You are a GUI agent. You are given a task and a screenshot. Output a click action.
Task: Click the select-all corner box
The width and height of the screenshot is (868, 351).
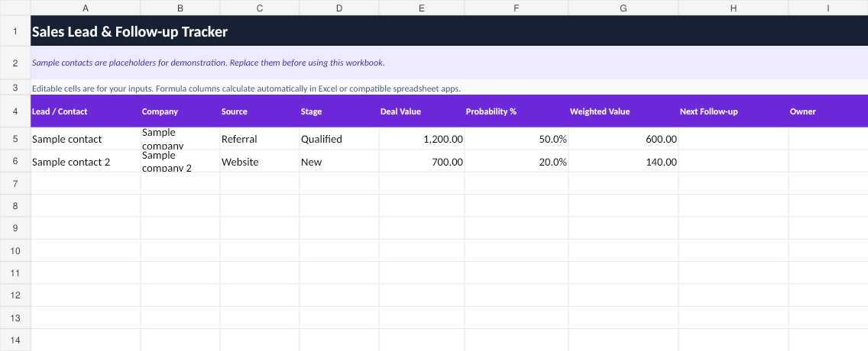tap(15, 8)
